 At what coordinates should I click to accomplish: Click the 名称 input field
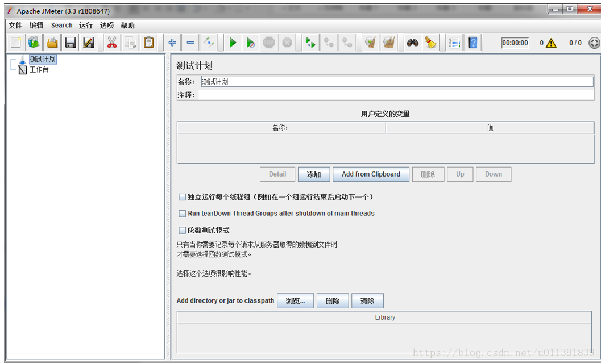pyautogui.click(x=397, y=82)
